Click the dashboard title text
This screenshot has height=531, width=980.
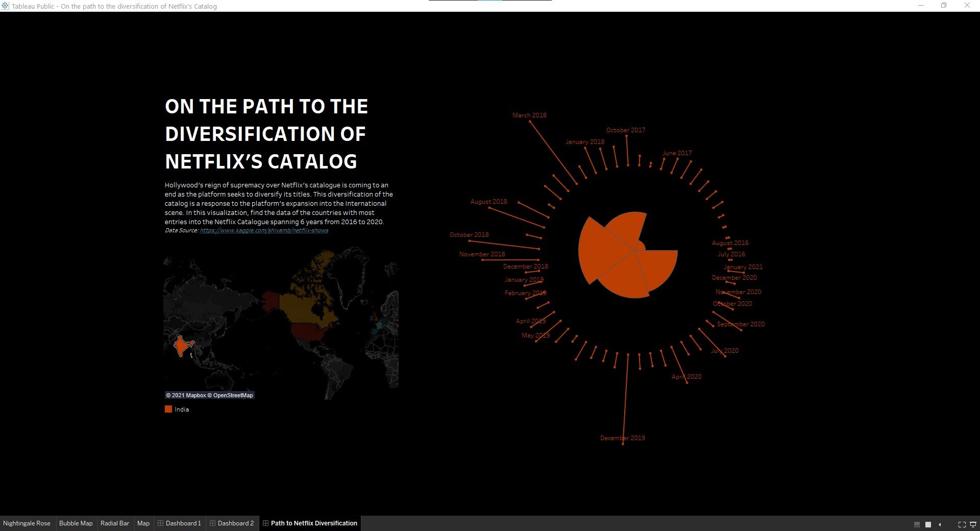(266, 134)
